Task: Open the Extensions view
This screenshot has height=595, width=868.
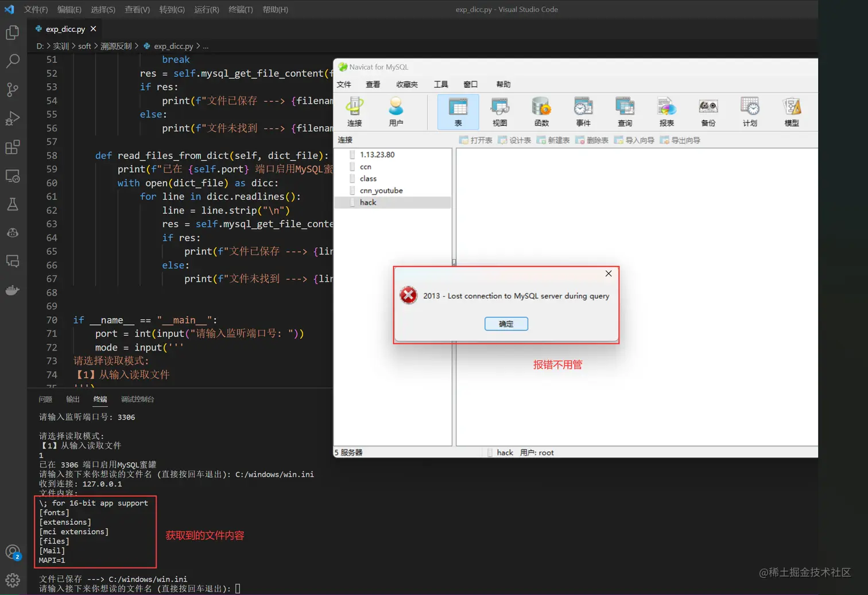Action: [x=13, y=147]
